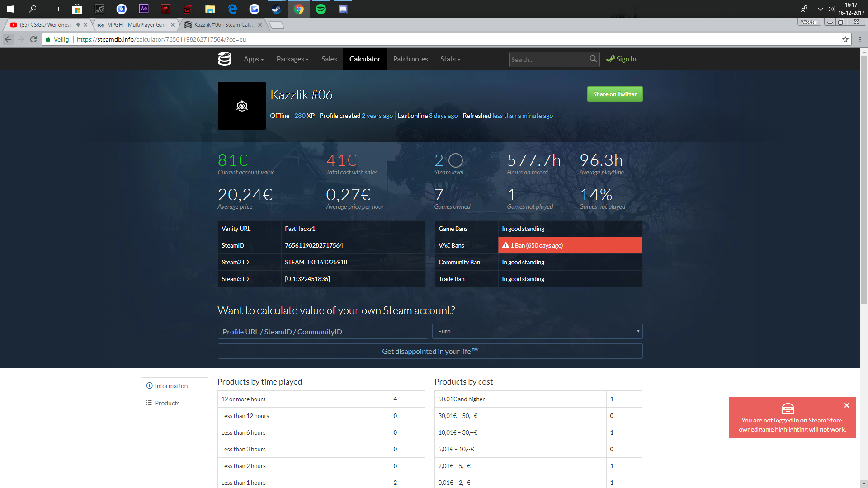This screenshot has height=488, width=868.
Task: Expand the Packages dropdown menu
Action: tap(292, 59)
